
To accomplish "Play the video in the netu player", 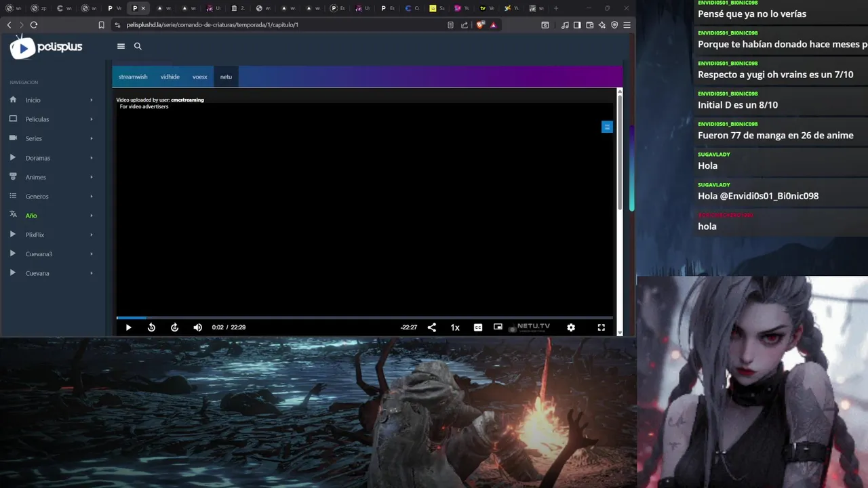I will tap(128, 327).
